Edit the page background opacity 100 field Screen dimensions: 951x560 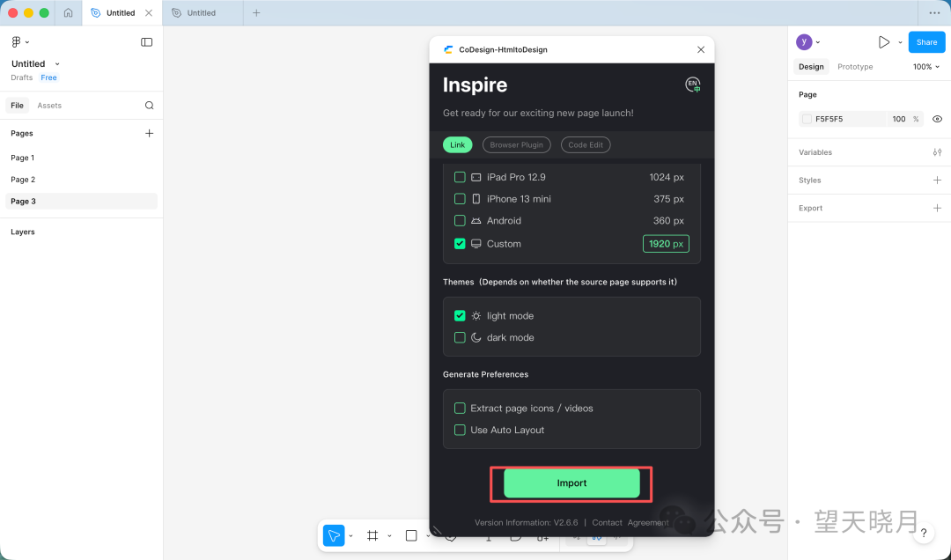(x=899, y=119)
